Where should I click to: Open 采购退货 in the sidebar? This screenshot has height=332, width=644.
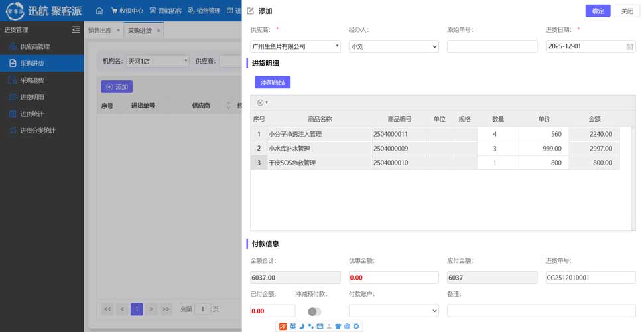point(42,80)
